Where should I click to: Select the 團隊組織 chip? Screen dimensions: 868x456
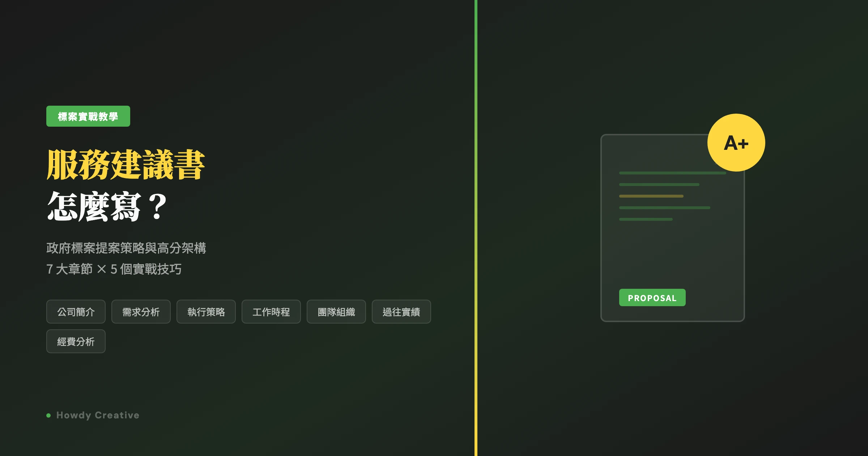click(x=336, y=312)
